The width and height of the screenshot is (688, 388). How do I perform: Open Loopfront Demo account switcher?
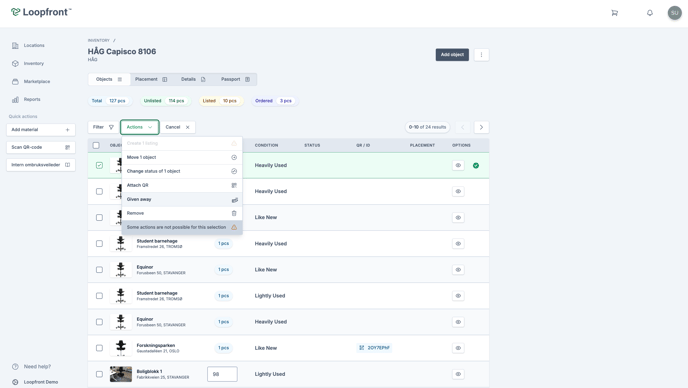pyautogui.click(x=40, y=382)
